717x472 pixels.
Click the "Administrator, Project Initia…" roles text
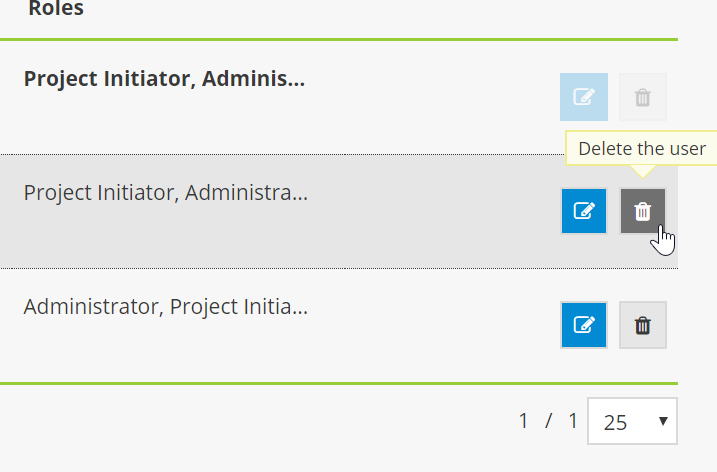point(165,306)
